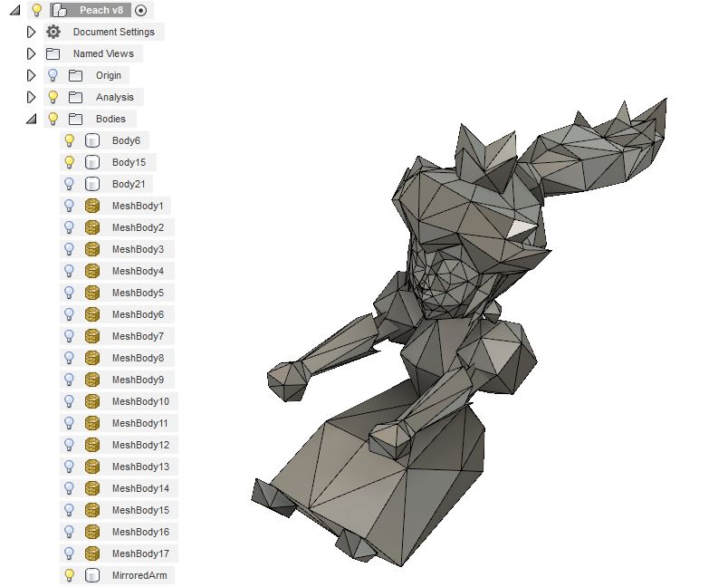Screen dimensions: 728x587
Task: Hide the Bodies folder via lightbulb
Action: 53,119
